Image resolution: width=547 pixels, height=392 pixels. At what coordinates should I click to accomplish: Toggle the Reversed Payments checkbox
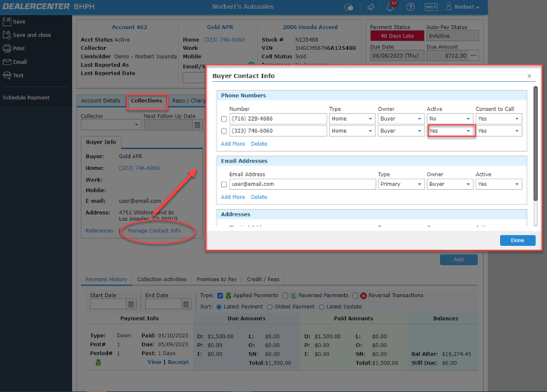286,296
